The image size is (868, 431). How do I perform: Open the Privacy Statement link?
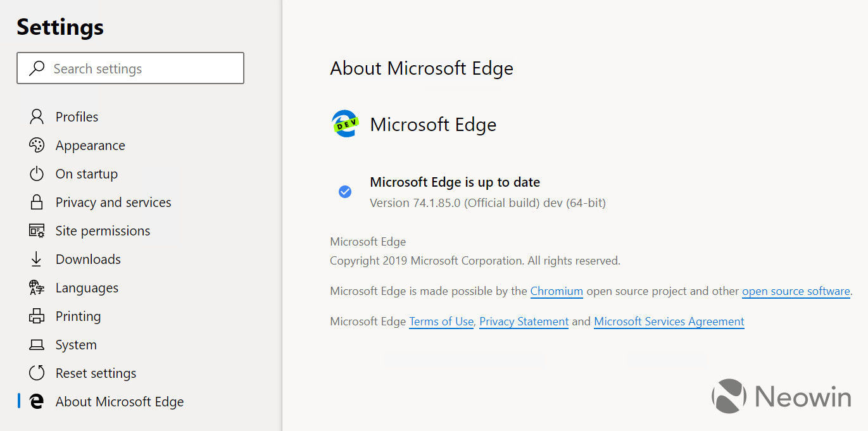coord(524,321)
